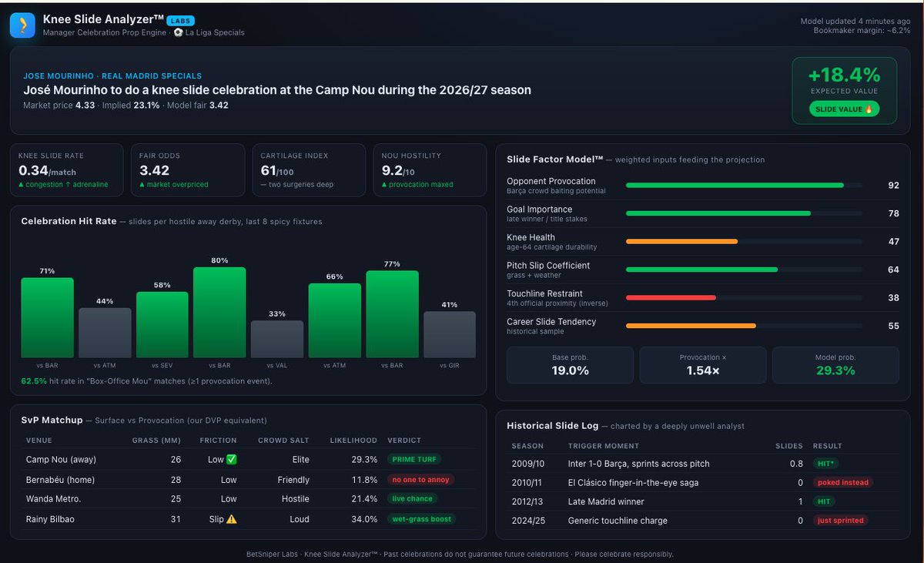Image resolution: width=924 pixels, height=563 pixels.
Task: Click the FRICTION column header
Action: pos(218,441)
